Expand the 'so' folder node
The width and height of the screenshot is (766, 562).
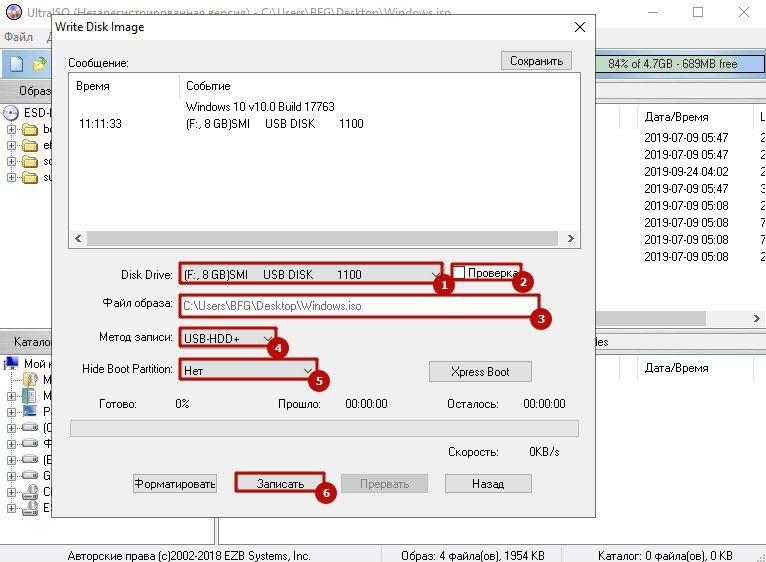click(11, 162)
